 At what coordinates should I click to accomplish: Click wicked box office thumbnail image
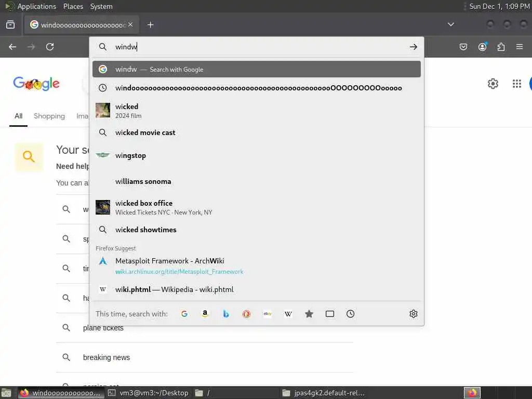tap(103, 207)
